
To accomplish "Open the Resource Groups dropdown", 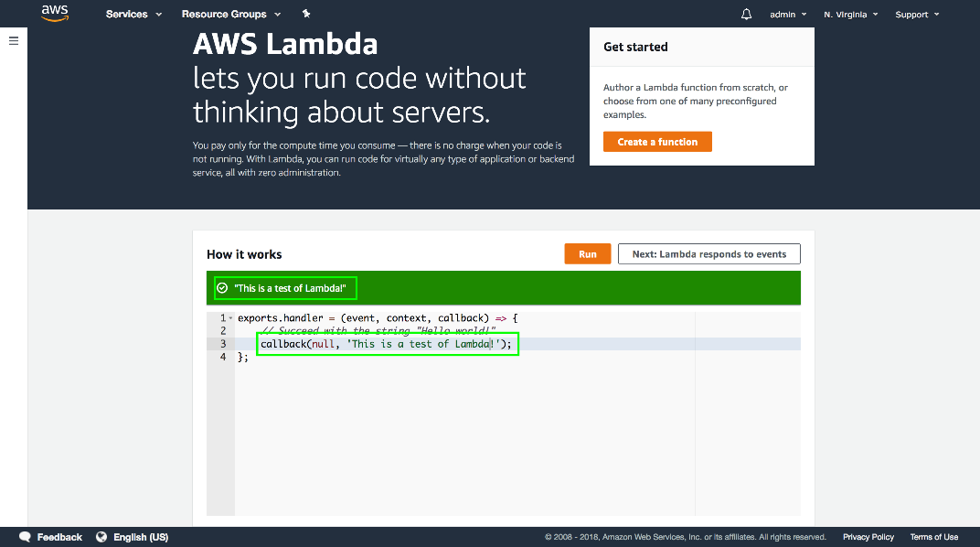I will (231, 15).
